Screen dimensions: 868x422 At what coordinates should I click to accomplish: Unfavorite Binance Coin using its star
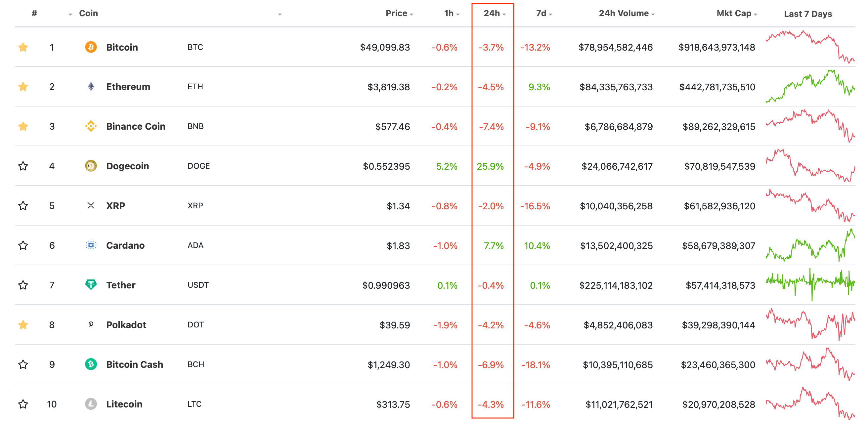click(x=23, y=126)
